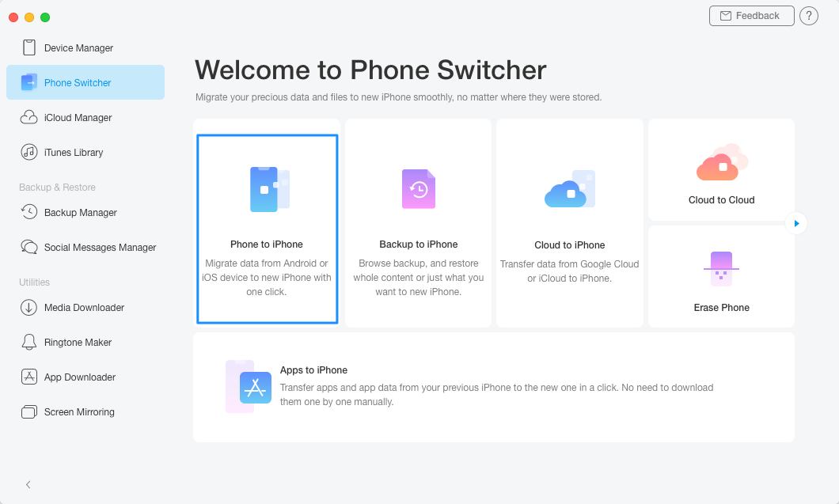Show more options with the blue arrow

pos(796,223)
